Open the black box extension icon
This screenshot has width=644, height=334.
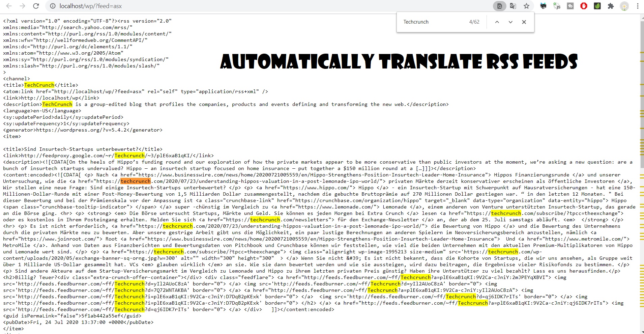point(543,6)
